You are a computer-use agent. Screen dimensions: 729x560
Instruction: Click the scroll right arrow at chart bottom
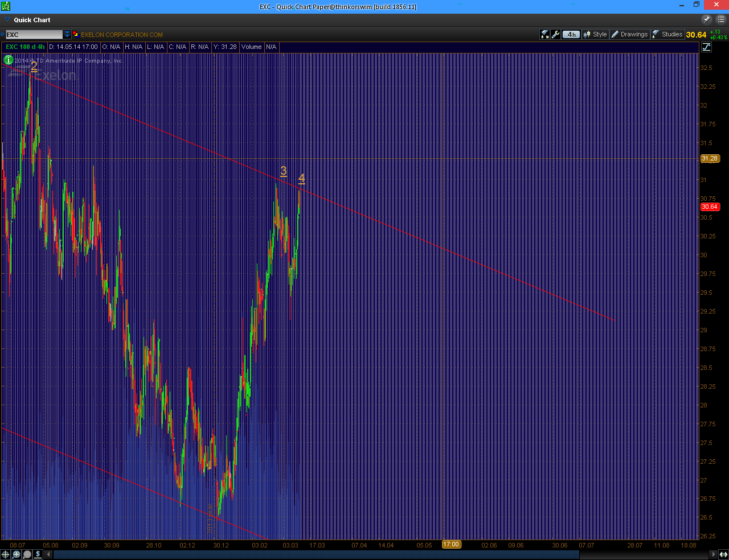coord(713,554)
